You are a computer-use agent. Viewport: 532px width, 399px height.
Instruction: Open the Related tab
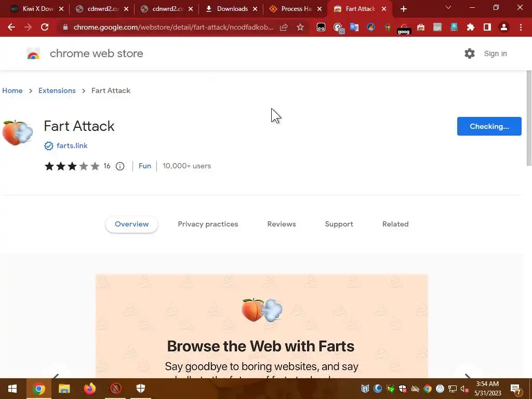(x=395, y=224)
